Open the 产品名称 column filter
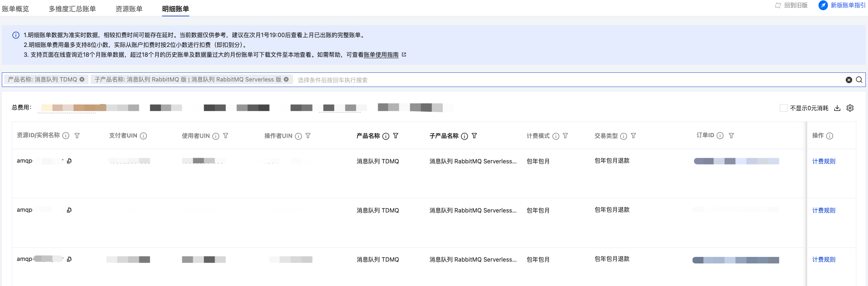 pyautogui.click(x=396, y=136)
